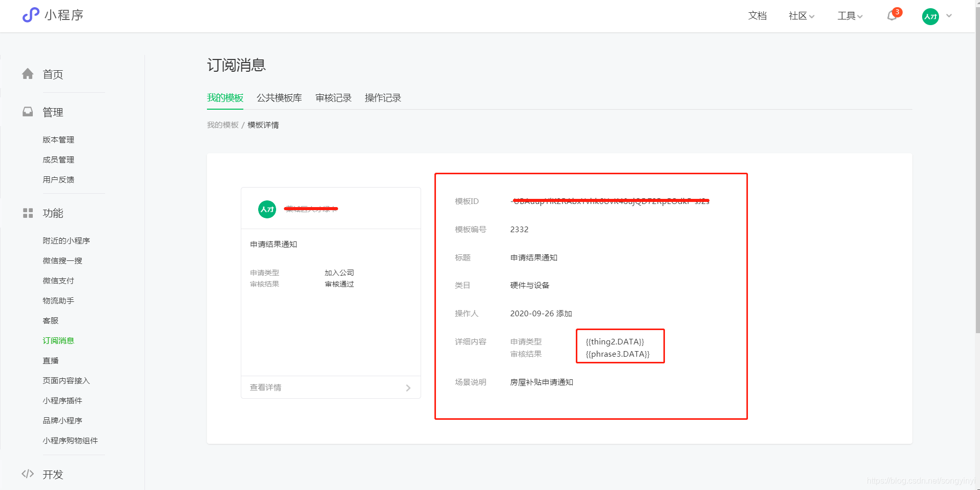Select the 2020-09-26 添加 operator text
Image resolution: width=980 pixels, height=490 pixels.
pos(541,313)
